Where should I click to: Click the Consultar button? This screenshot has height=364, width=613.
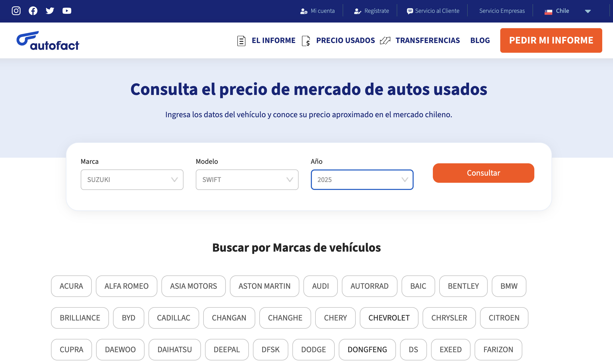click(483, 173)
